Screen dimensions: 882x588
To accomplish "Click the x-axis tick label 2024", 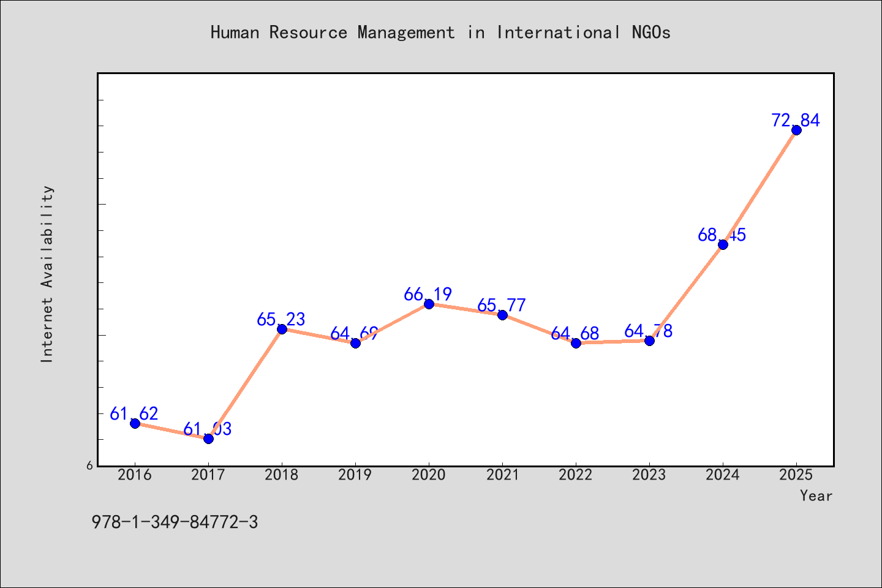I will click(x=723, y=475).
